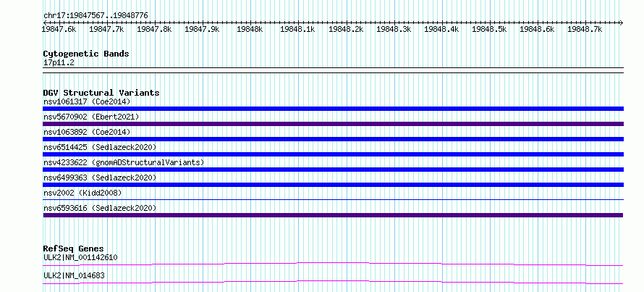644x292 pixels.
Task: Select the thin nsv2002 (Kidd2008) line
Action: [x=333, y=200]
